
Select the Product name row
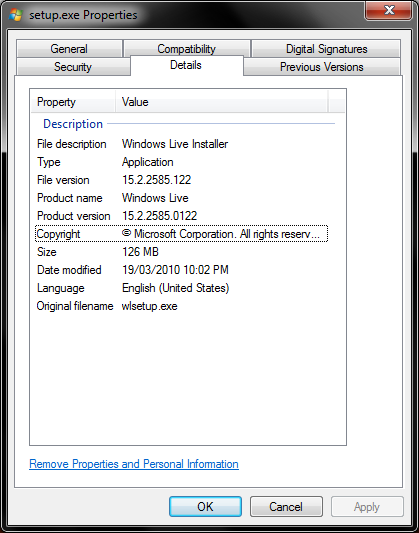181,198
